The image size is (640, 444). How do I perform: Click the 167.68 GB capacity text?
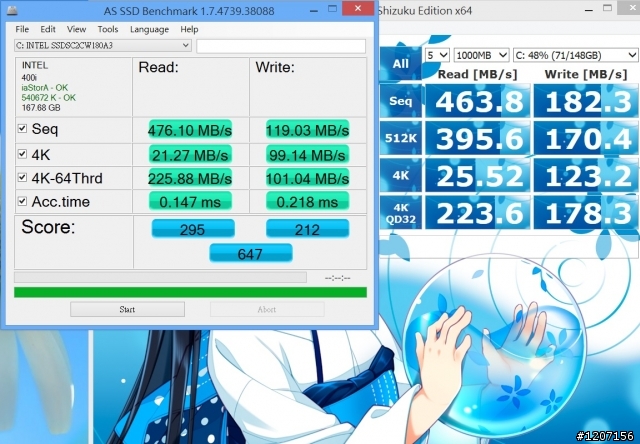[x=41, y=108]
